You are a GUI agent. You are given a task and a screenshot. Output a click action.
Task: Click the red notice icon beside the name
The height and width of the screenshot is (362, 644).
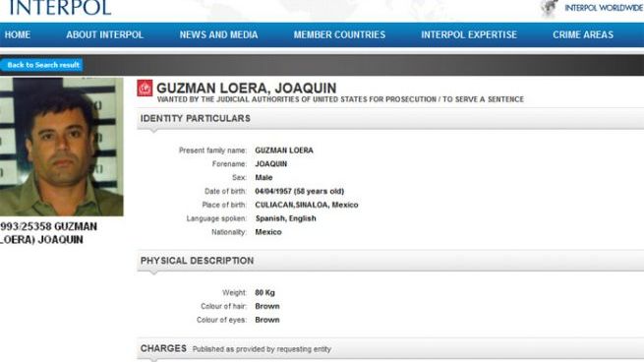coord(145,88)
